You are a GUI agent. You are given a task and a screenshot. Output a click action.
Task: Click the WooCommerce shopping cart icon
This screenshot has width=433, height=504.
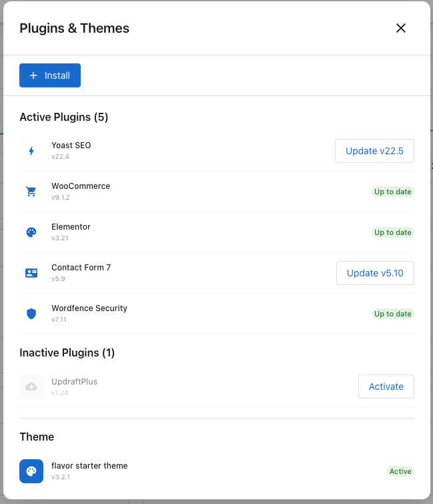(x=31, y=192)
